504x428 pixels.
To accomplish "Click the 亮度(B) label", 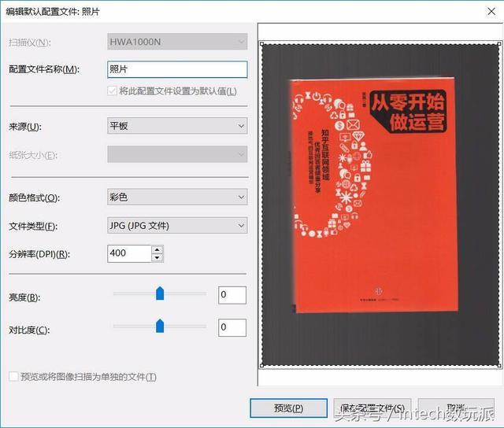I will (24, 297).
